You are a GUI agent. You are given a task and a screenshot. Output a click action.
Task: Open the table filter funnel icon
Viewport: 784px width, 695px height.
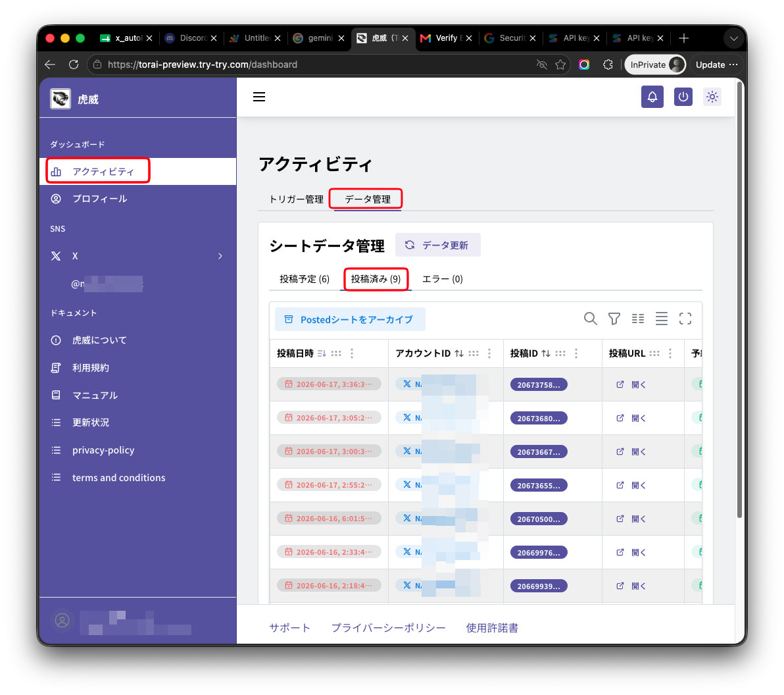[614, 319]
